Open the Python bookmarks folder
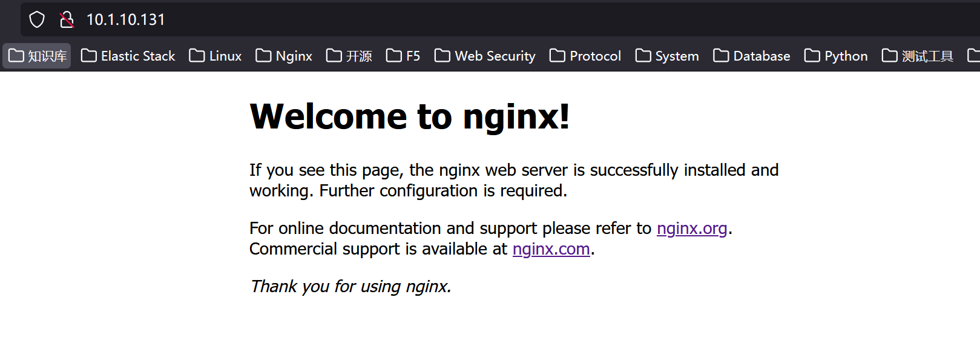This screenshot has height=357, width=980. tap(836, 56)
